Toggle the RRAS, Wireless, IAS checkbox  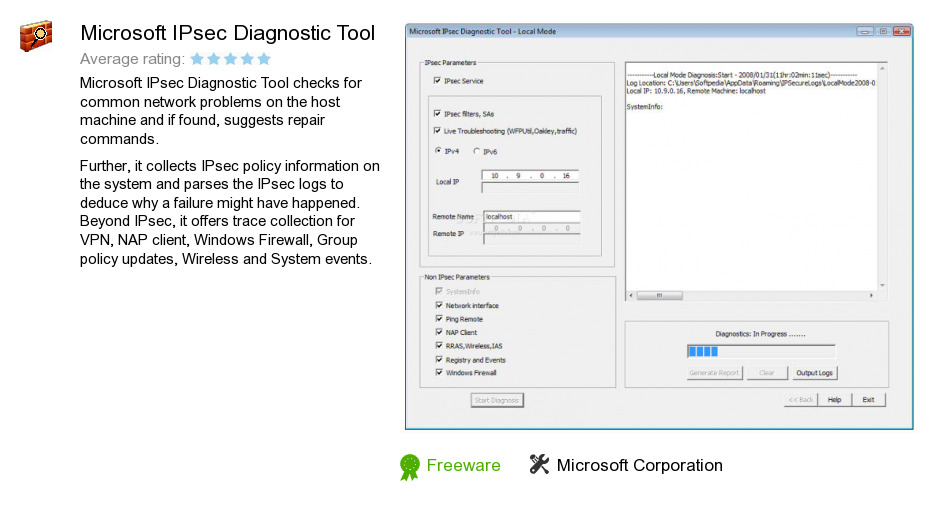click(439, 345)
